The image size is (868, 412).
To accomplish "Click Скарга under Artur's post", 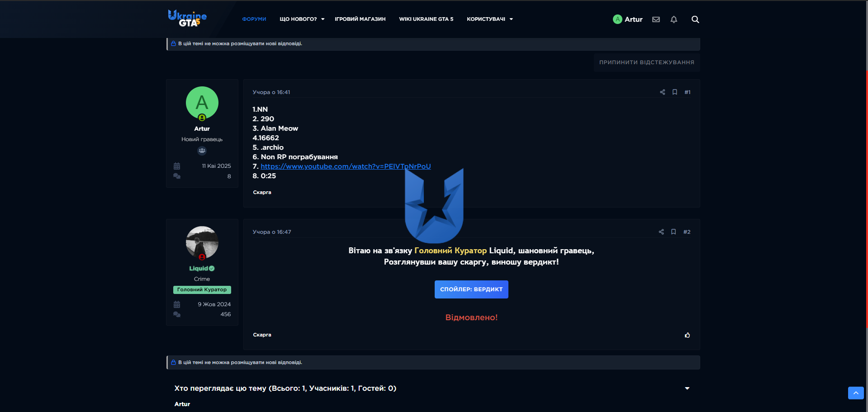I will pyautogui.click(x=262, y=193).
